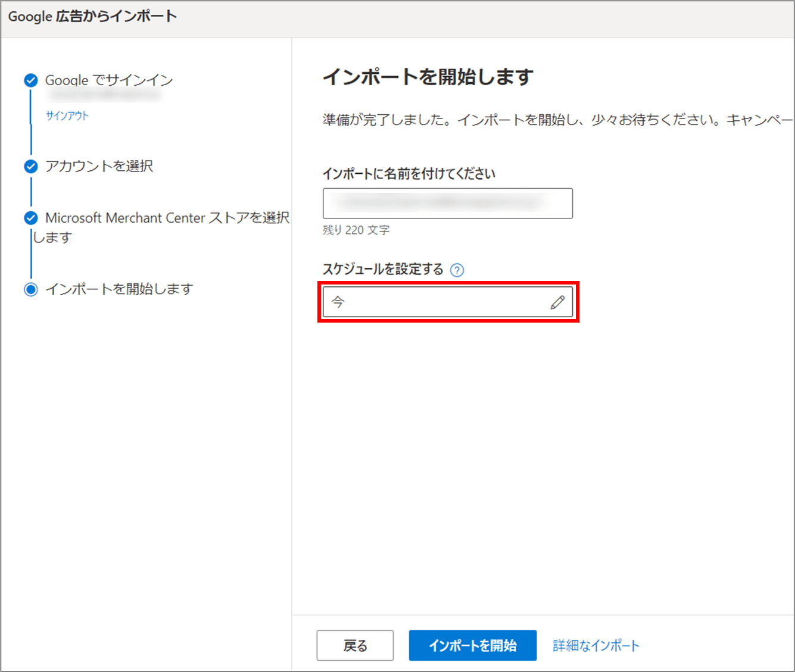
Task: Click the import name text field
Action: (x=447, y=204)
